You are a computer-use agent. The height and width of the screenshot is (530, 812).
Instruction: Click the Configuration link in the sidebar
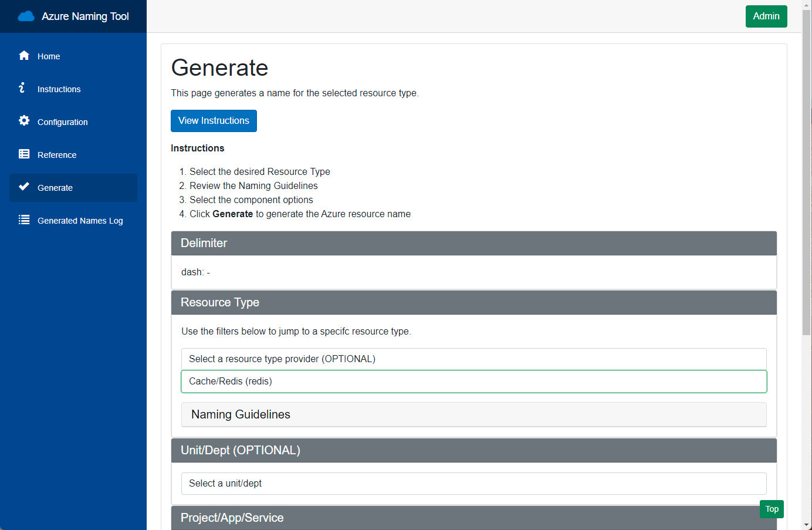pos(61,121)
